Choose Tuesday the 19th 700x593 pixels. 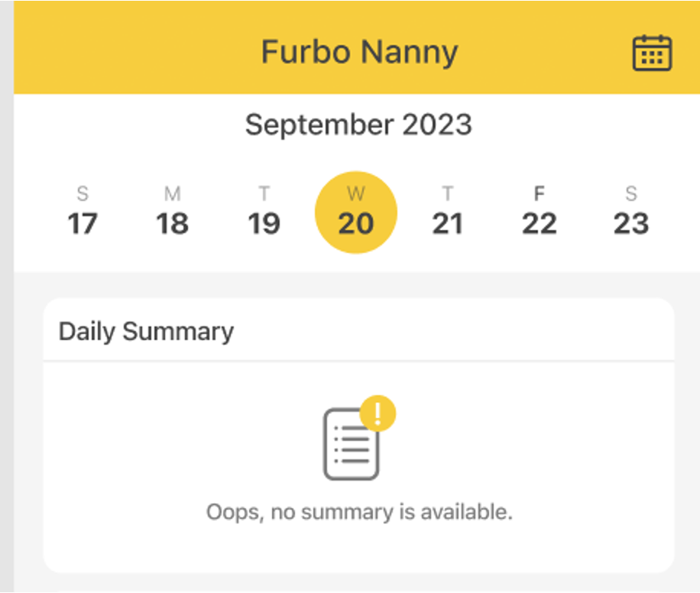(264, 223)
